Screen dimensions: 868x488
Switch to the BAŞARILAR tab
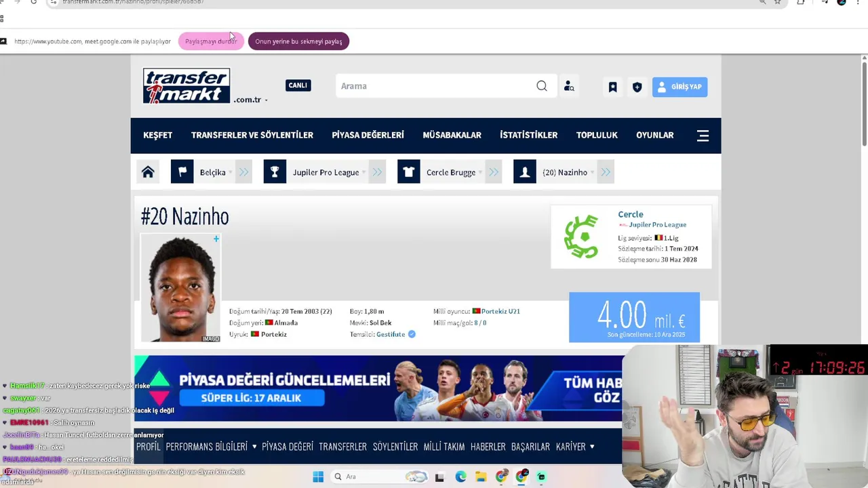click(x=530, y=447)
